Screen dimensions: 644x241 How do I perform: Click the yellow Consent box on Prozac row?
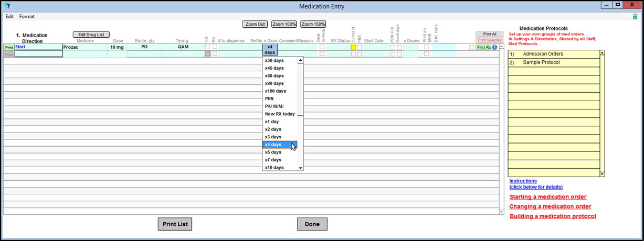coord(353,47)
